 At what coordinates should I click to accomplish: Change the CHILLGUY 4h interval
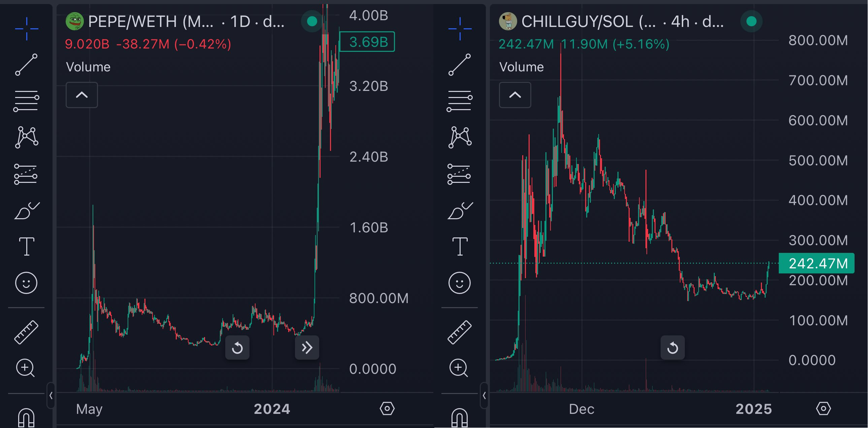680,22
